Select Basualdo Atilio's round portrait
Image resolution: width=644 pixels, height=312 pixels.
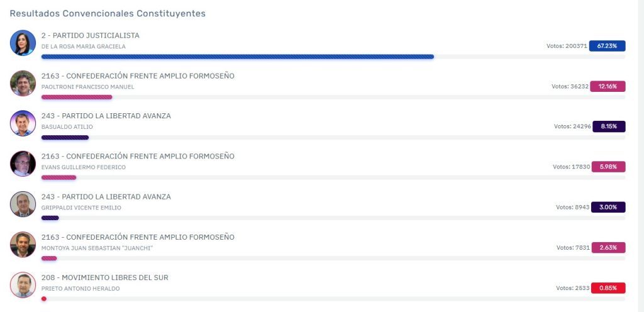coord(23,123)
